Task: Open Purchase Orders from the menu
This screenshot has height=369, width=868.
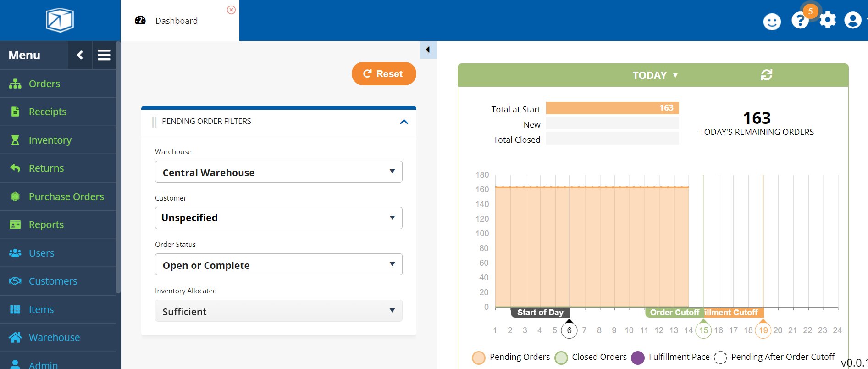Action: click(66, 196)
